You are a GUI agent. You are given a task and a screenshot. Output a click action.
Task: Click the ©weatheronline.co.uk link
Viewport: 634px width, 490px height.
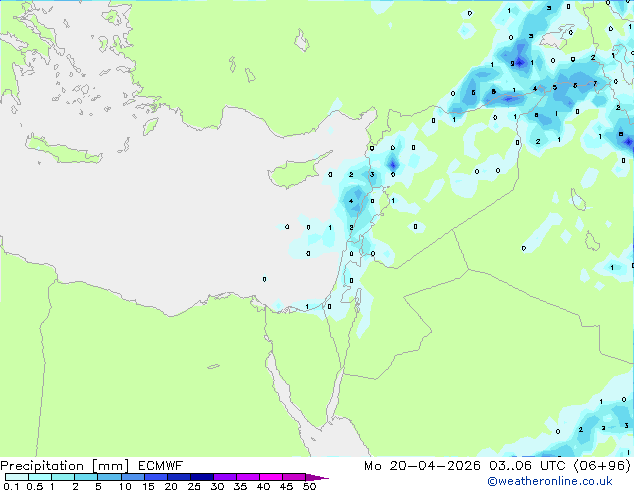[549, 481]
